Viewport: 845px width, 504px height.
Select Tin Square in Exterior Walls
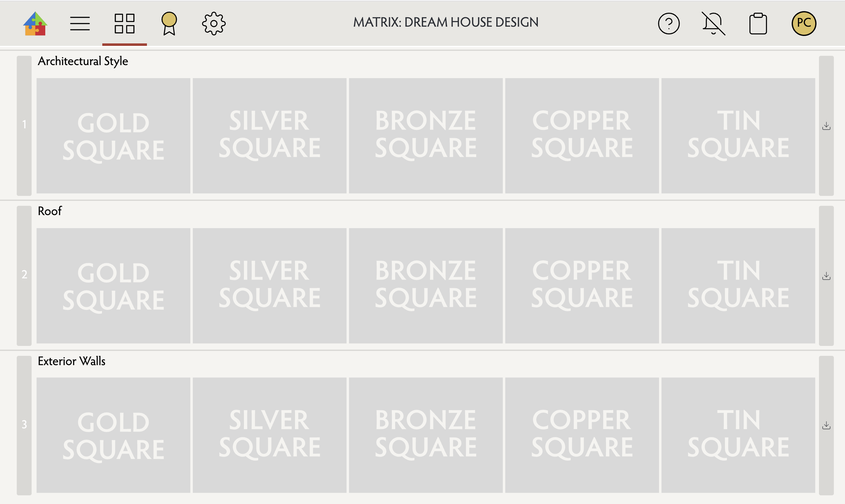(x=738, y=435)
